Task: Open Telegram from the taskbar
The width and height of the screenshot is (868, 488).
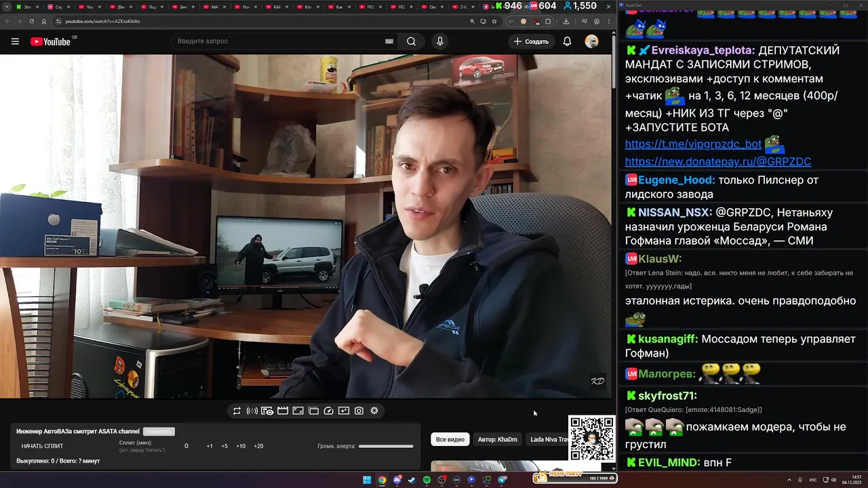Action: [x=502, y=480]
